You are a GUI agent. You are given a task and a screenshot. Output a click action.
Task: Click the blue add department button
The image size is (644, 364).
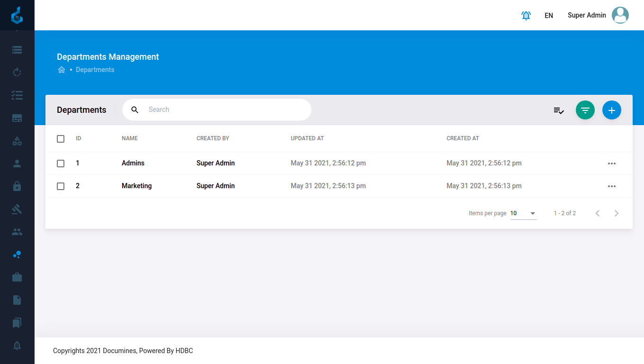click(611, 110)
